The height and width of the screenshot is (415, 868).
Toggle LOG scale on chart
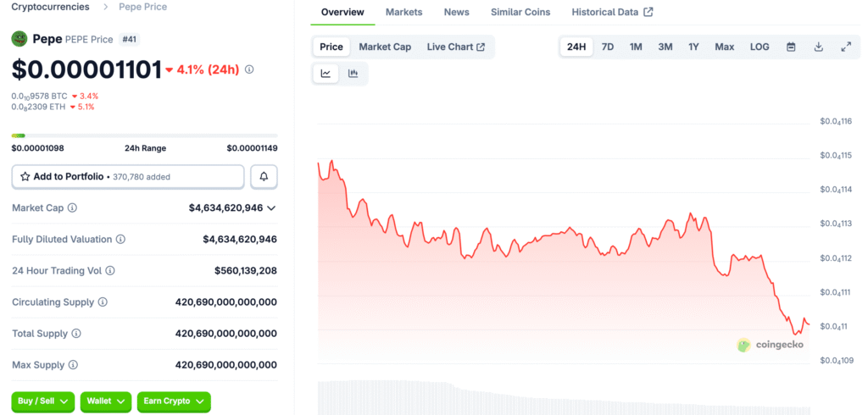[759, 47]
